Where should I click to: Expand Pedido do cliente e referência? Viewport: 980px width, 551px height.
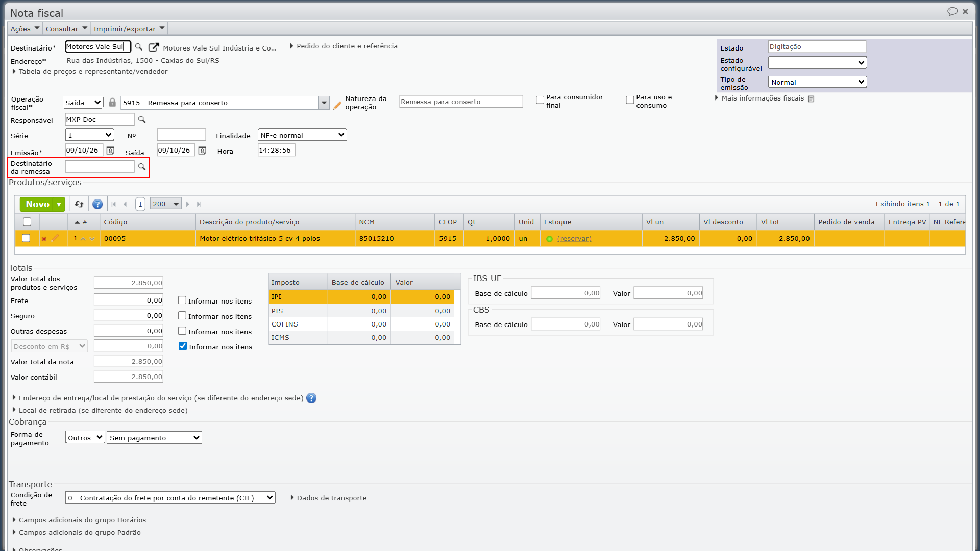(344, 46)
